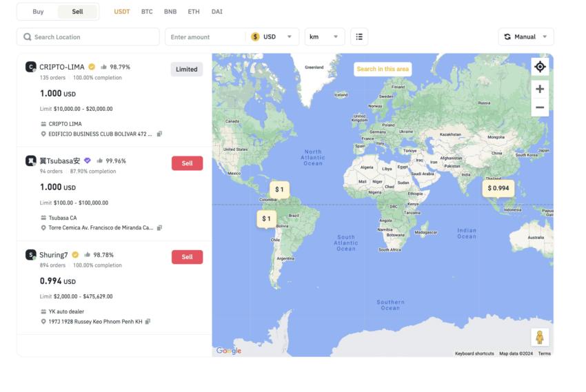Open the Manual refresh dropdown
The image size is (586, 392).
pyautogui.click(x=526, y=37)
